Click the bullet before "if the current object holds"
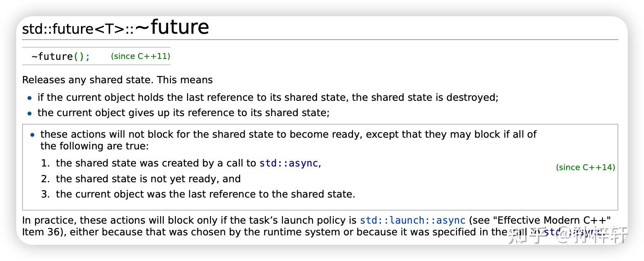The height and width of the screenshot is (261, 644). pos(30,98)
